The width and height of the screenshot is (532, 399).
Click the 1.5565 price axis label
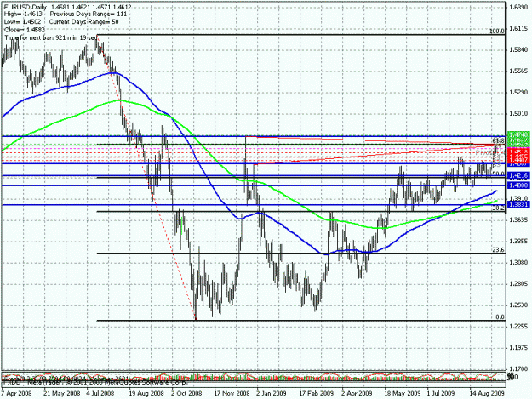tap(518, 71)
